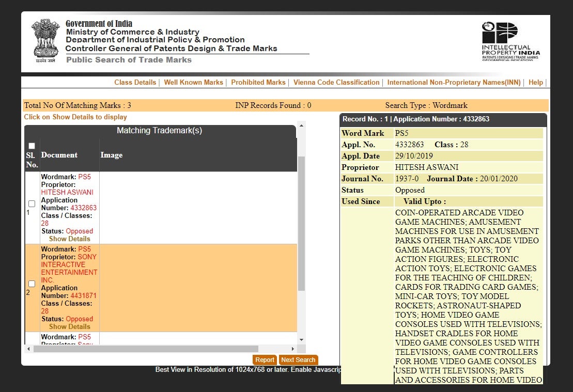The image size is (573, 392).
Task: Tick the checkbox for Hitesh Aswani record
Action: click(x=32, y=203)
